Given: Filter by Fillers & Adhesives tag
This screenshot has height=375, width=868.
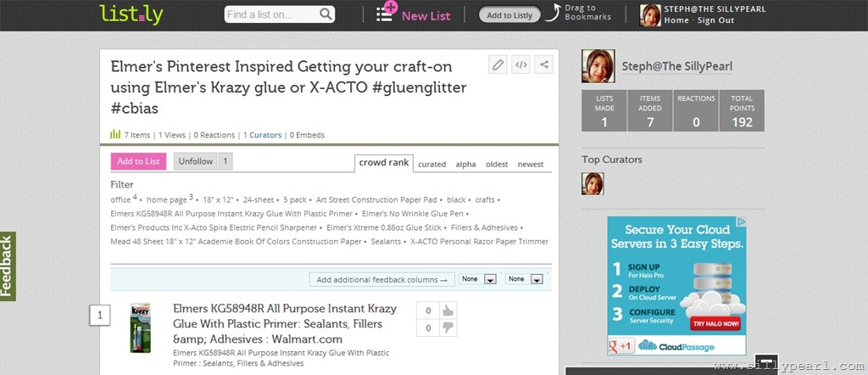Looking at the screenshot, I should (x=484, y=227).
